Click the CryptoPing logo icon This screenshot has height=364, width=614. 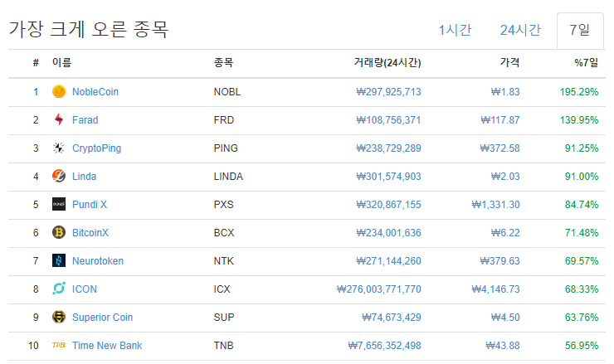pos(59,148)
